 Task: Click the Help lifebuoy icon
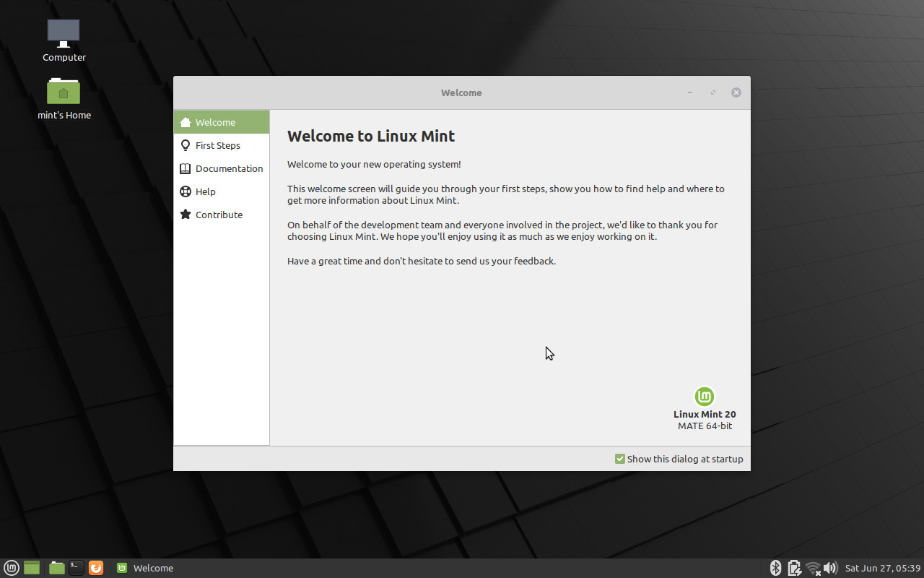click(x=186, y=191)
